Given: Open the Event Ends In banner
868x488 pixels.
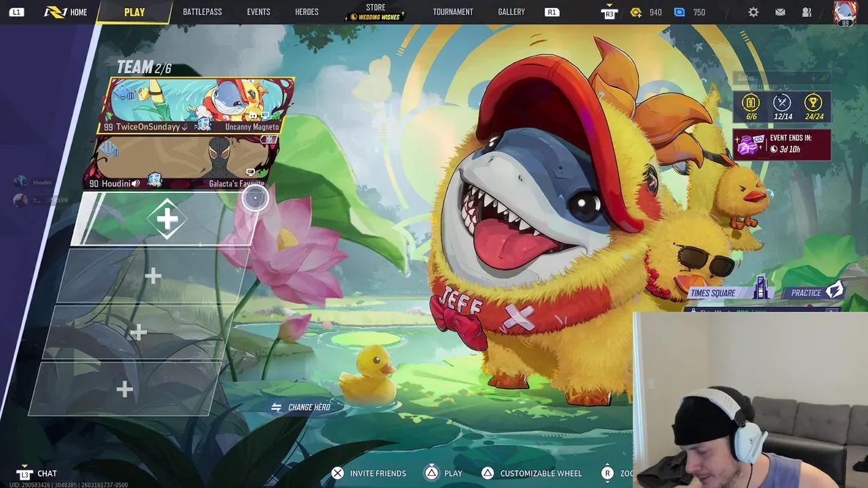Looking at the screenshot, I should click(782, 144).
